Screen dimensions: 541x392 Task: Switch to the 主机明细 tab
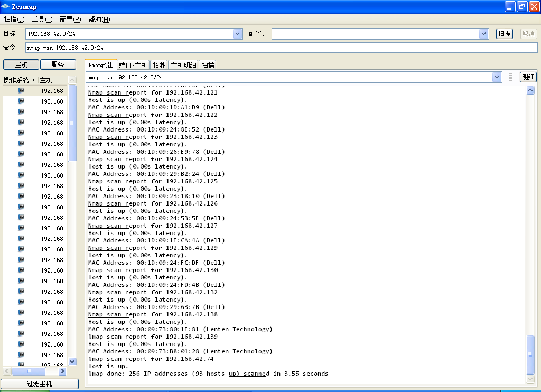183,65
